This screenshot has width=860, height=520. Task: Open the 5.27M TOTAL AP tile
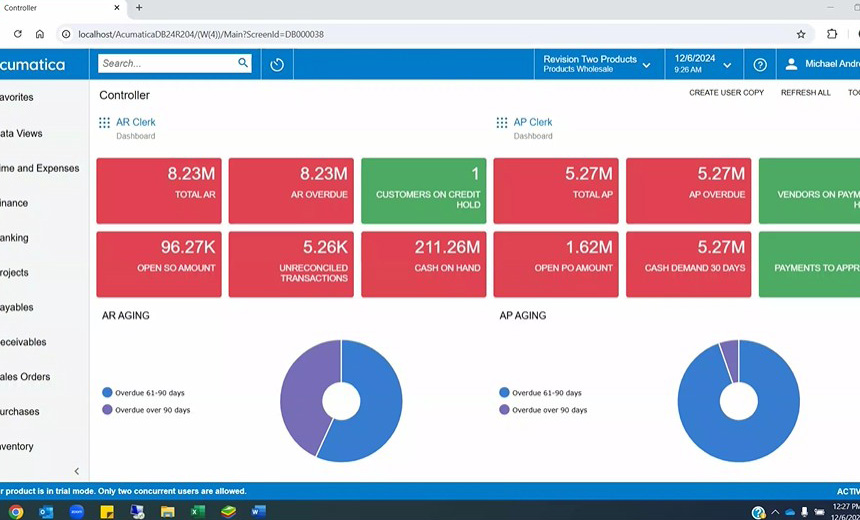556,191
